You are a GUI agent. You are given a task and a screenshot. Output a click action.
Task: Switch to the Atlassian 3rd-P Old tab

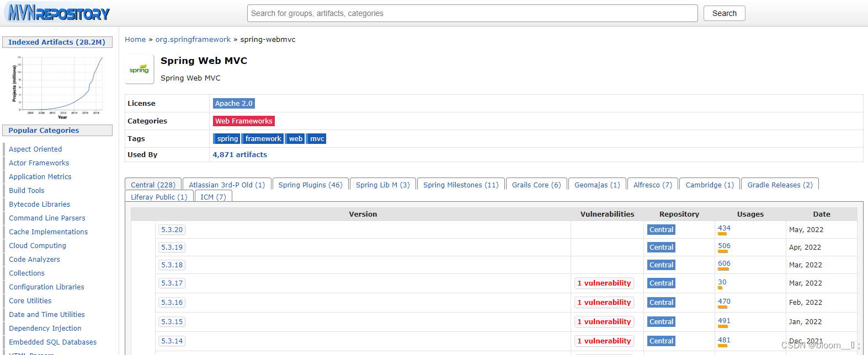[x=227, y=185]
